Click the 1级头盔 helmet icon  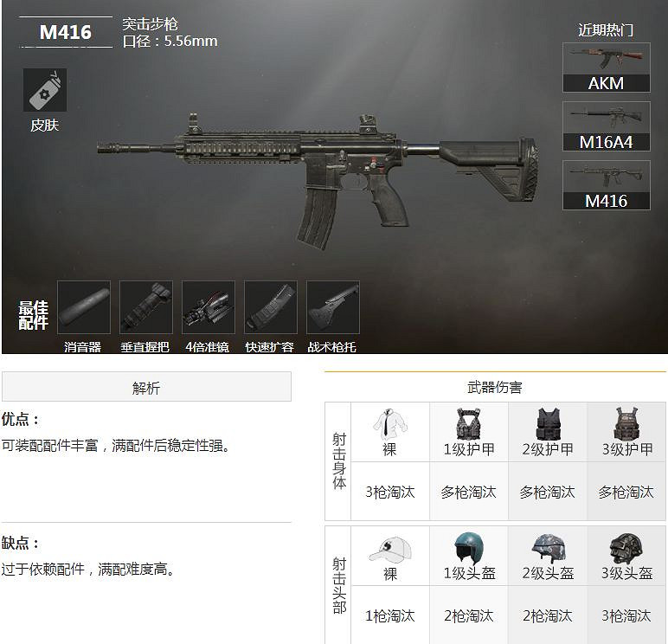pyautogui.click(x=468, y=548)
